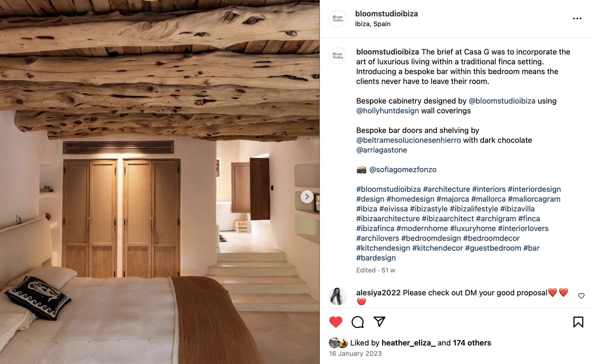
Task: Open the comment speech bubble icon
Action: click(x=358, y=322)
